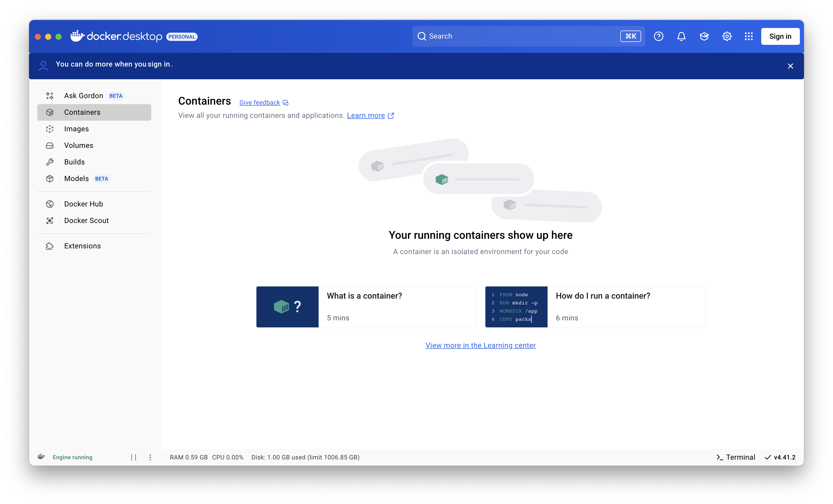Open Settings gear icon
833x504 pixels.
[x=727, y=36]
